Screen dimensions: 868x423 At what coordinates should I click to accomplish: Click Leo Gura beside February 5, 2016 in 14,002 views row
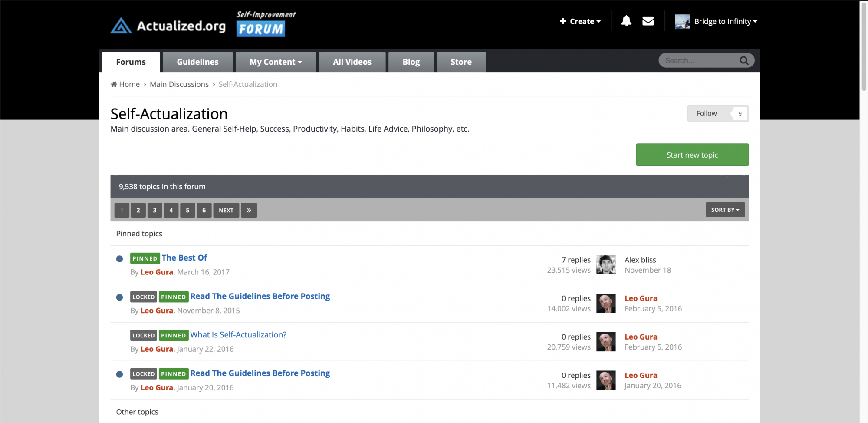coord(641,298)
